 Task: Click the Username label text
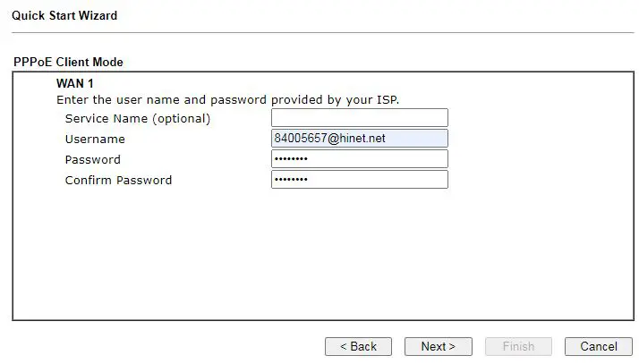(x=95, y=139)
